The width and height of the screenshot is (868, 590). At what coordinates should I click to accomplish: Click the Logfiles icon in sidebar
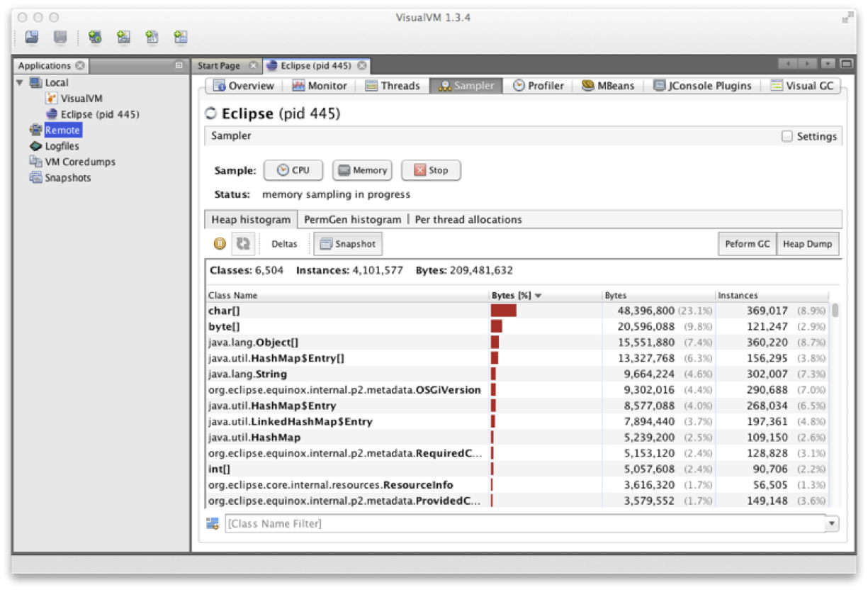point(35,146)
